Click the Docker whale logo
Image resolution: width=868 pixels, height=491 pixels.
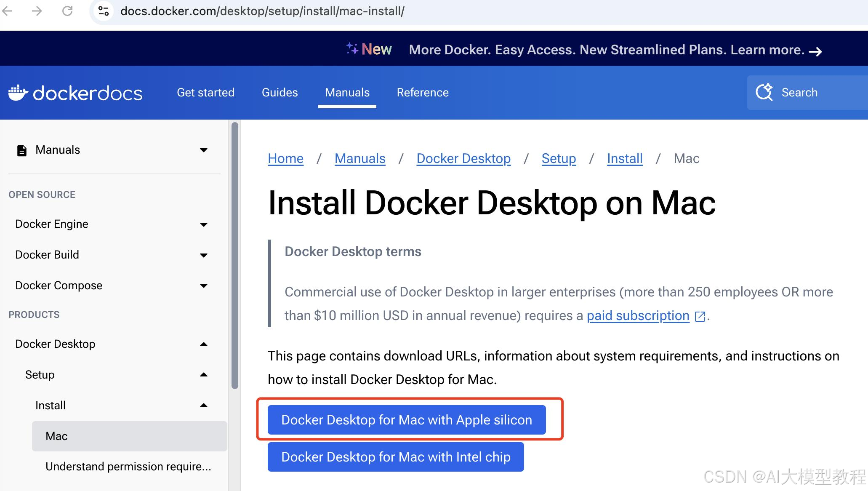point(18,93)
